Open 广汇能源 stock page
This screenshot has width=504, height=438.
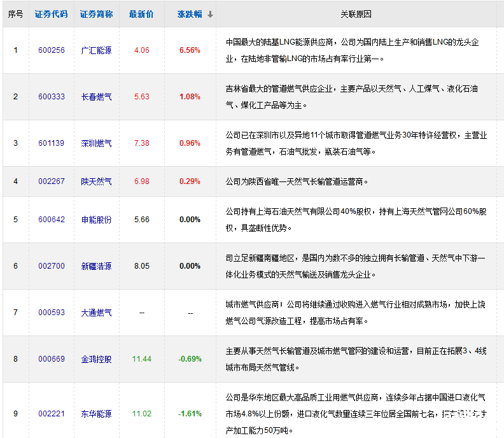tap(97, 50)
